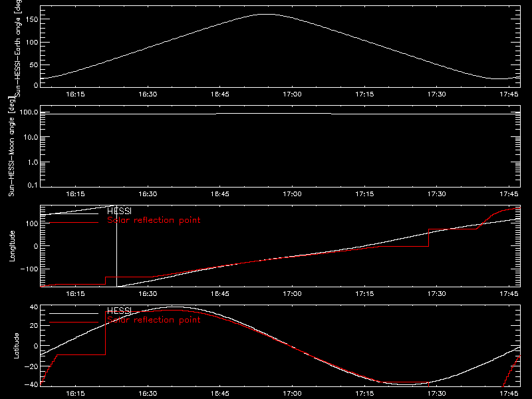Click the 100 tick on Earth angle plot
This screenshot has height=399, width=532.
coord(31,42)
